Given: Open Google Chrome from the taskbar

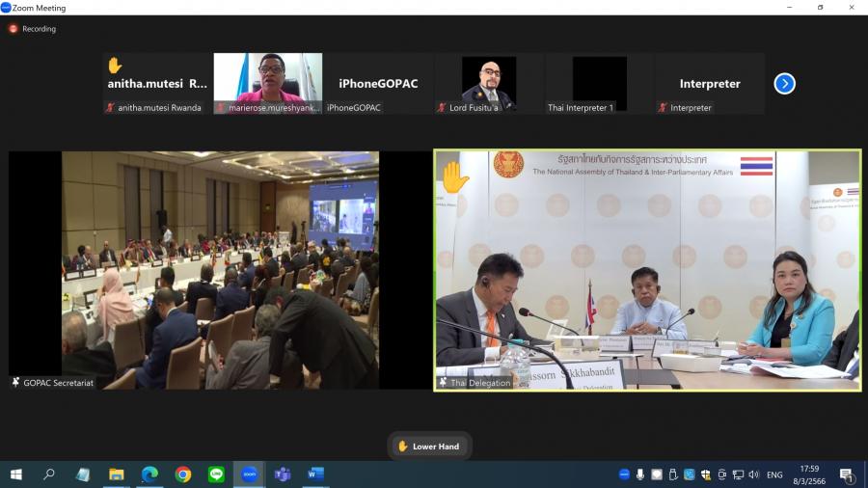Looking at the screenshot, I should [182, 474].
